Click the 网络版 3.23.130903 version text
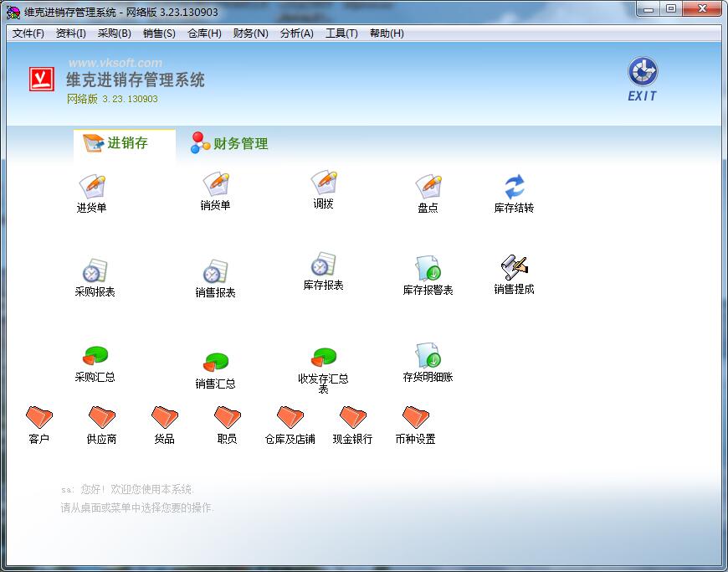 click(x=112, y=99)
